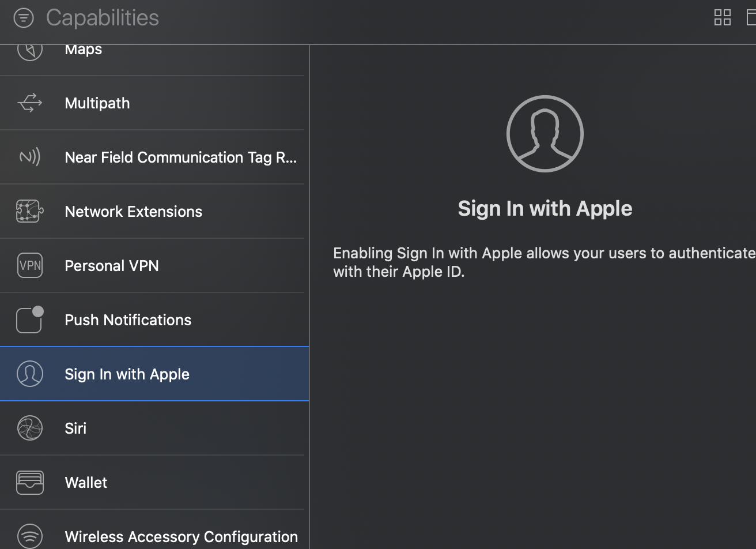Click the Personal VPN icon
This screenshot has height=549, width=756.
pyautogui.click(x=29, y=266)
